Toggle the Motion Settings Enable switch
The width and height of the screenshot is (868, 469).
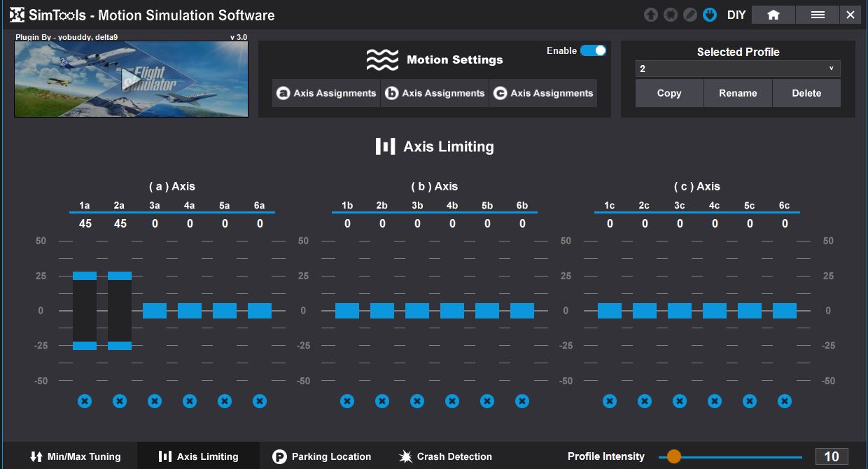pos(593,50)
